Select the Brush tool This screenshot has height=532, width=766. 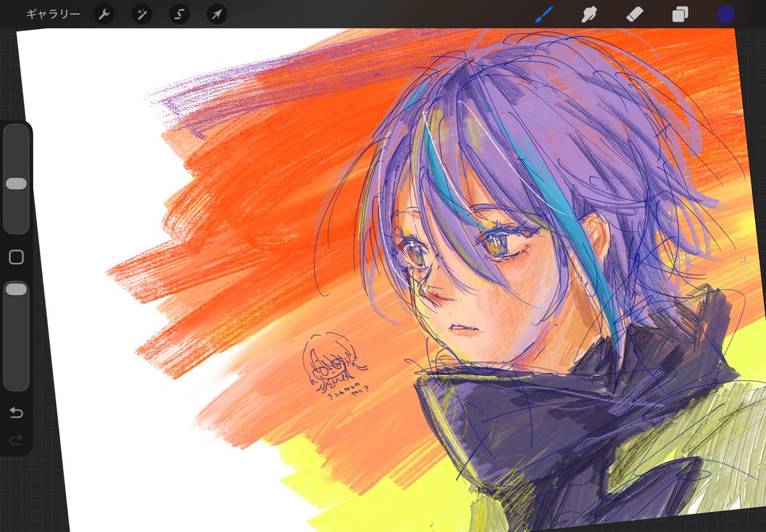coord(544,14)
